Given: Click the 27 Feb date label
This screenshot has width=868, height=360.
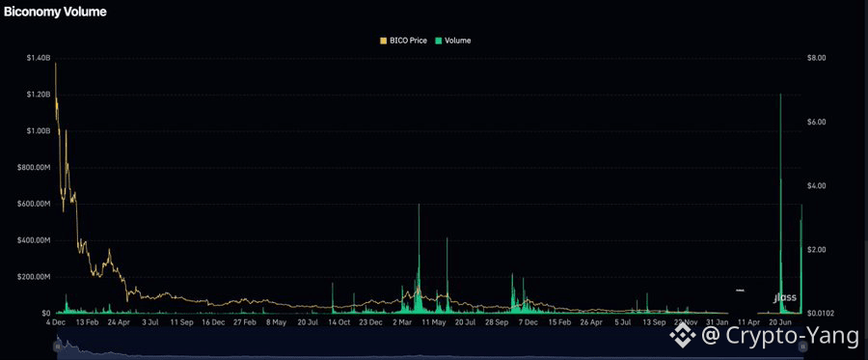Looking at the screenshot, I should tap(245, 321).
